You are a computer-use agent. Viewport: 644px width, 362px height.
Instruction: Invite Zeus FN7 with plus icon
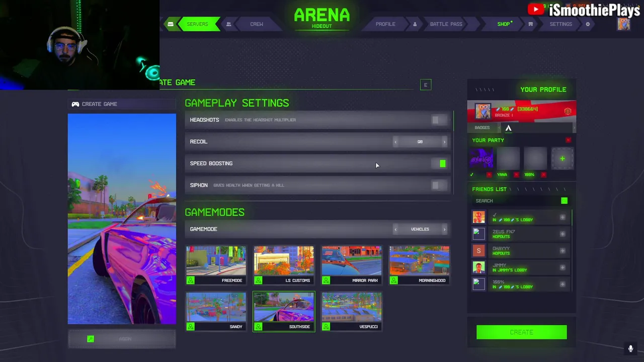pos(562,234)
